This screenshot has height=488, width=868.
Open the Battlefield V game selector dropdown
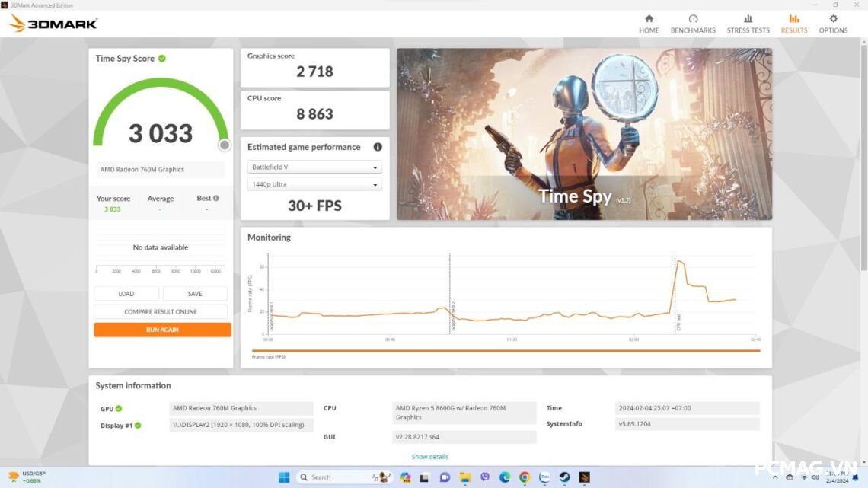[x=314, y=166]
